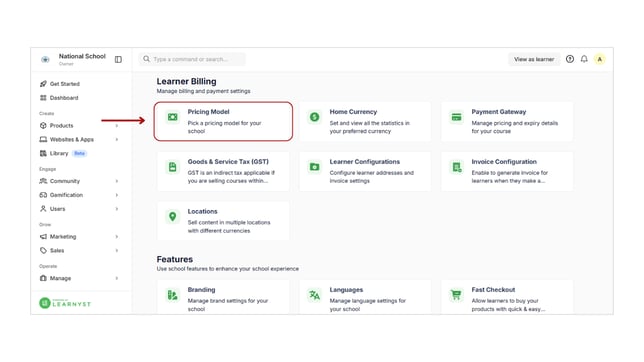Expand the Sales chevron
Screen dimensions: 644x362
117,250
